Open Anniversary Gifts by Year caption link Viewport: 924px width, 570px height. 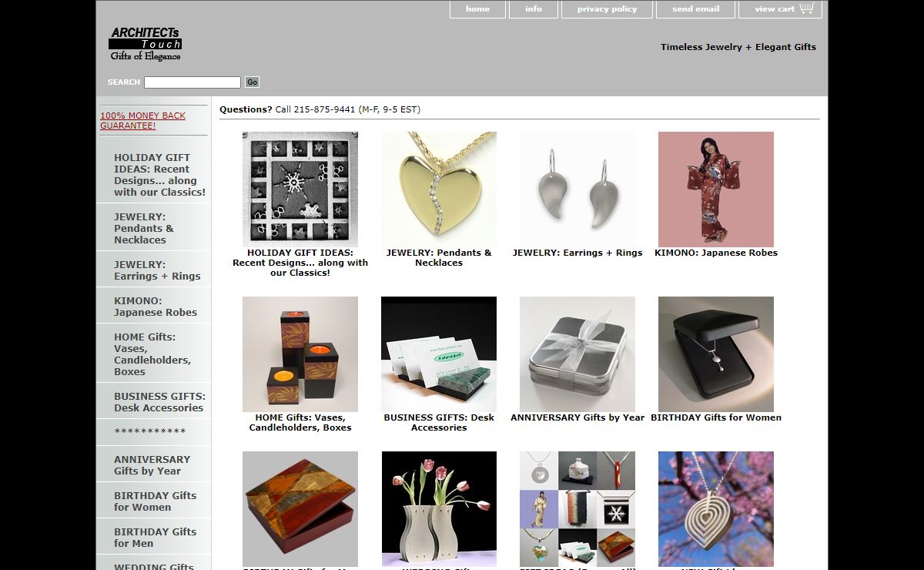coord(577,417)
